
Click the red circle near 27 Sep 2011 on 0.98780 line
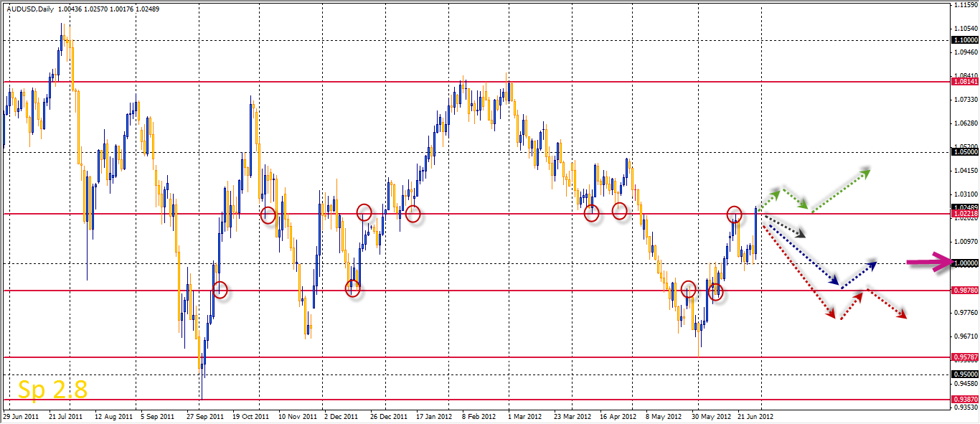(x=220, y=290)
